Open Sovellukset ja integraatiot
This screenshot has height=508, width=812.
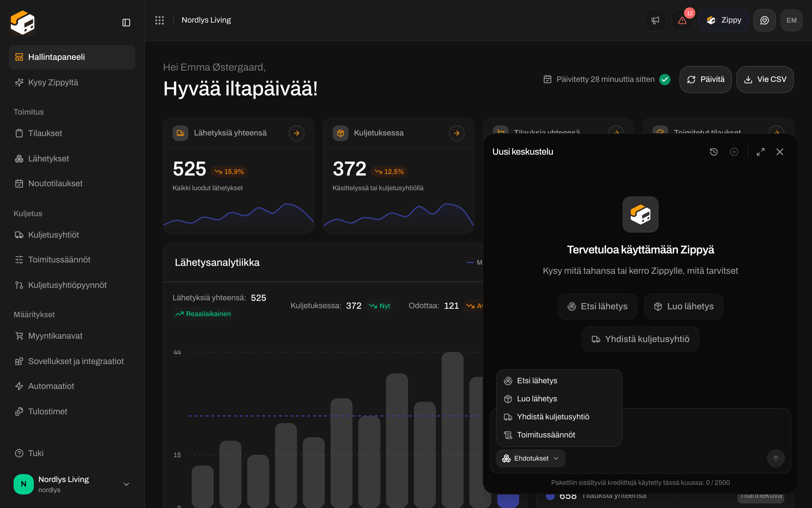tap(72, 361)
